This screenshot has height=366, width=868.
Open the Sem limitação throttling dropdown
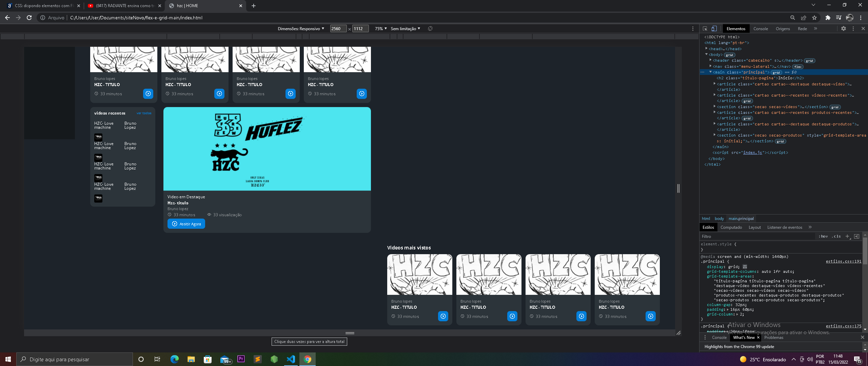pyautogui.click(x=405, y=29)
